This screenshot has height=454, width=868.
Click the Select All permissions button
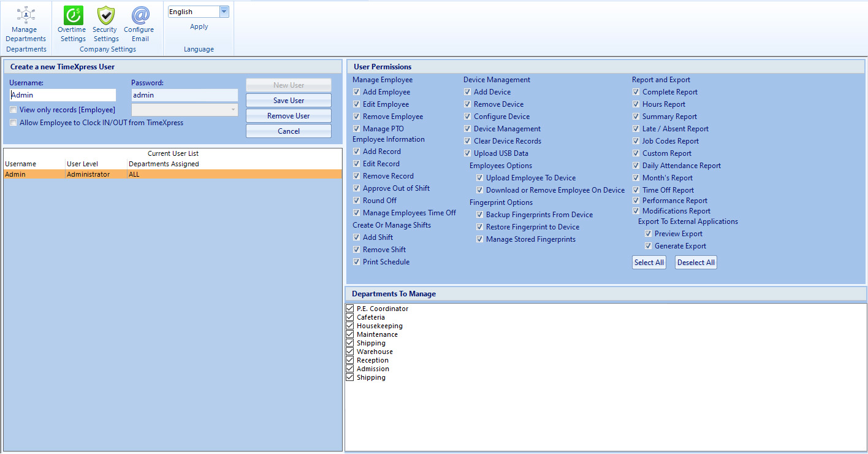click(649, 263)
